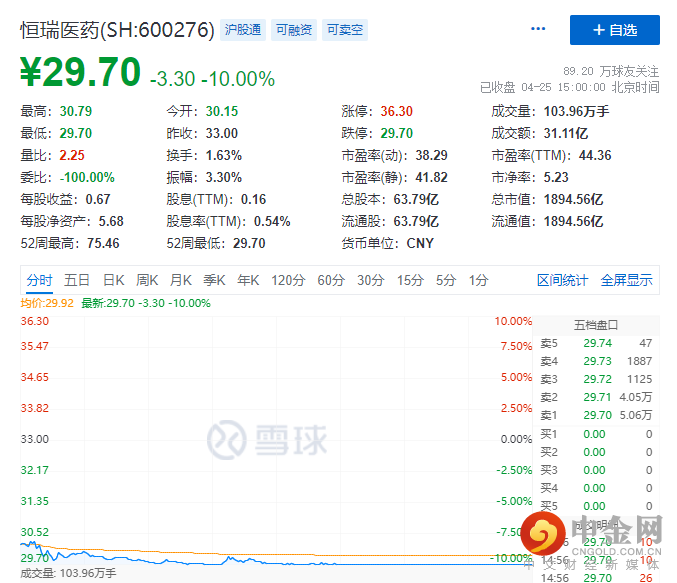Click the 万球友关注 follower count
Image resolution: width=677 pixels, height=583 pixels.
(611, 71)
